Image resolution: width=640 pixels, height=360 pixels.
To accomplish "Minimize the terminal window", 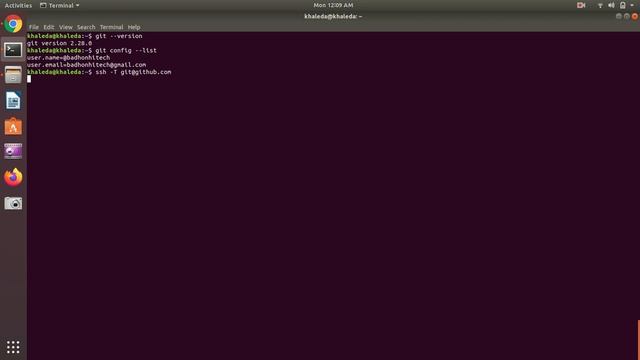I will click(619, 16).
